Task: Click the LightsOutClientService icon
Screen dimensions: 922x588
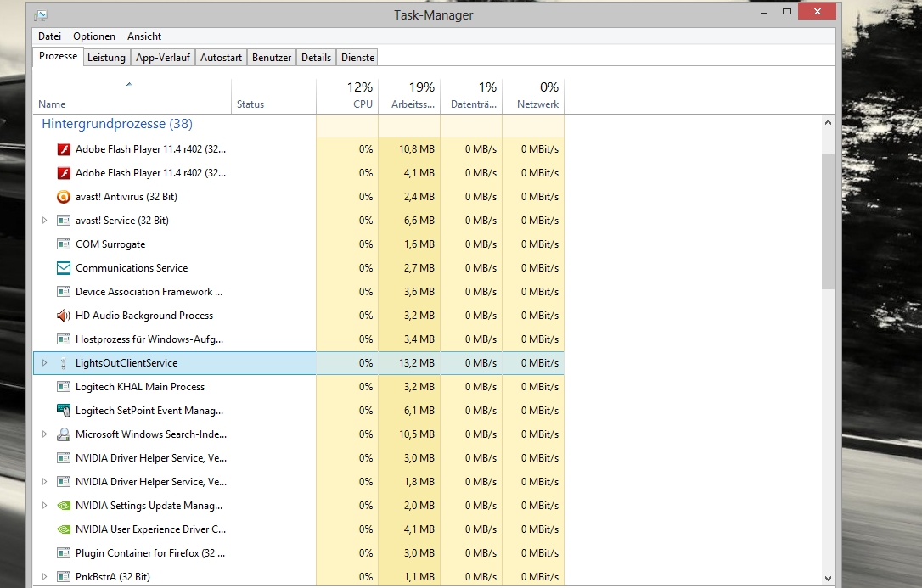Action: [64, 363]
